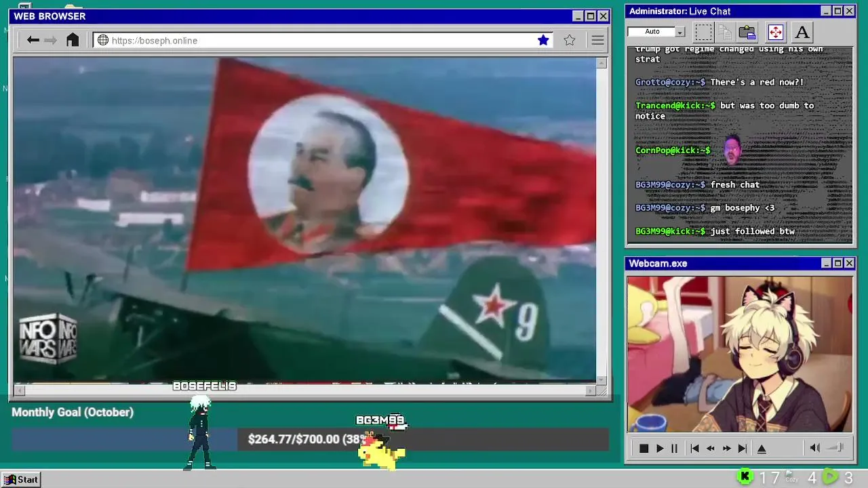Click the right arrow of browser horizontal scrollbar
868x488 pixels.
[x=591, y=390]
